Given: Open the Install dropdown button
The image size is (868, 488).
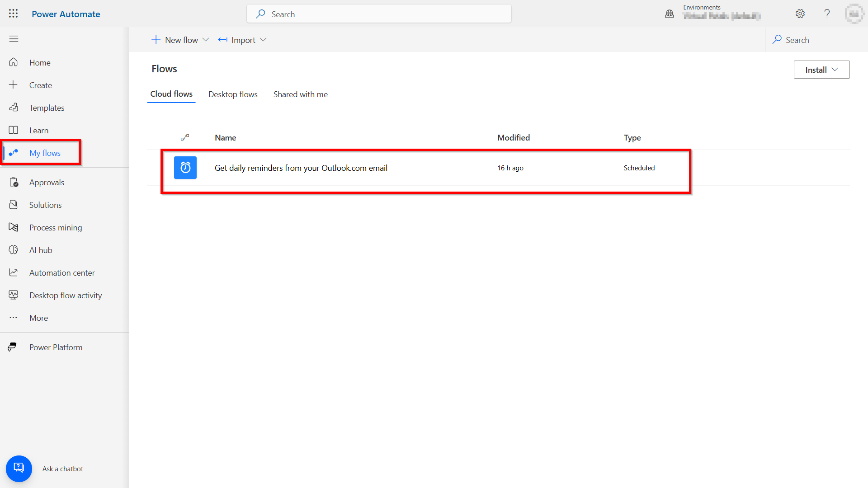Looking at the screenshot, I should tap(821, 70).
